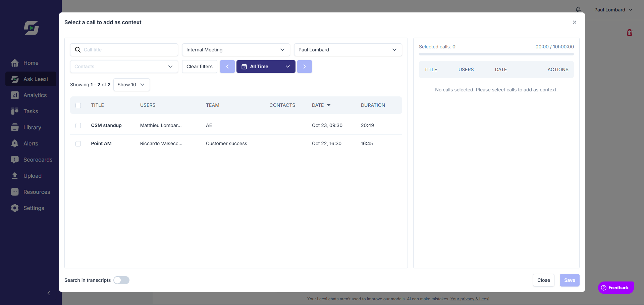Click the Close button in dialog
Screen dimensions: 644x305
(x=544, y=280)
